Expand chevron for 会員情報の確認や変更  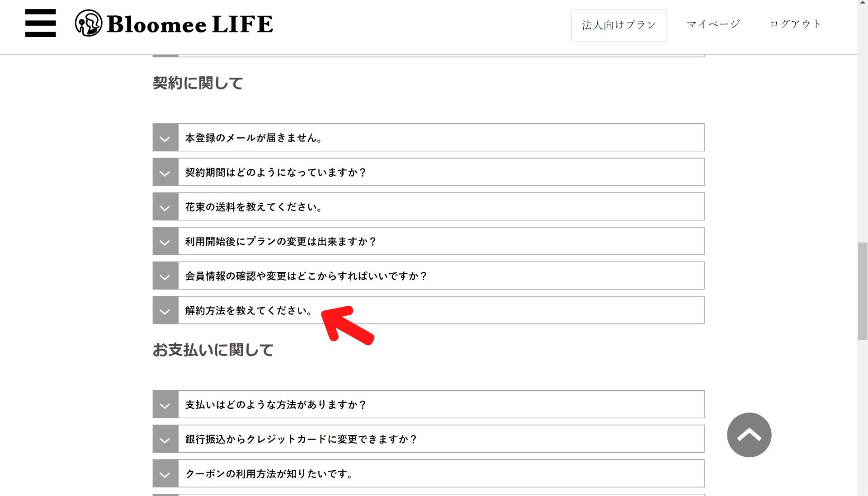[x=165, y=276]
